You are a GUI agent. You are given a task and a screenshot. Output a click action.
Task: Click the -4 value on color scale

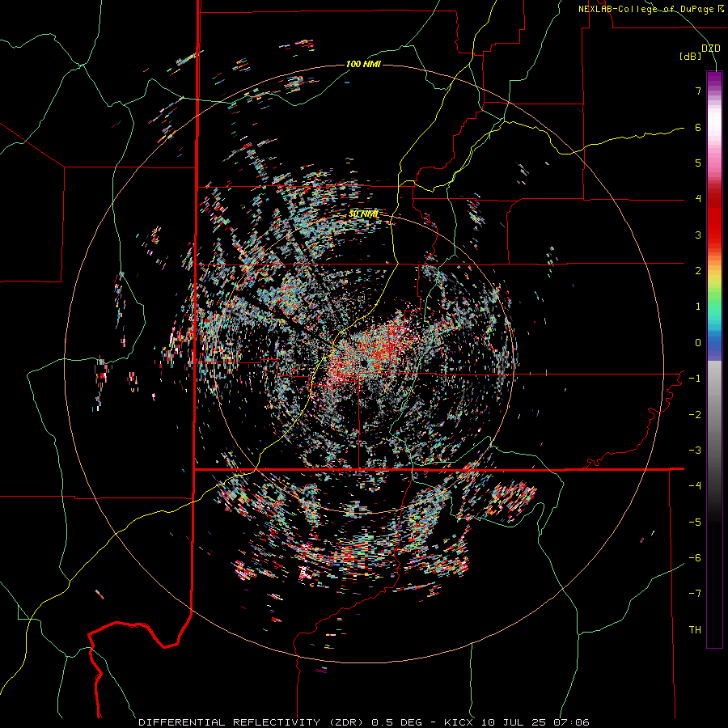695,486
